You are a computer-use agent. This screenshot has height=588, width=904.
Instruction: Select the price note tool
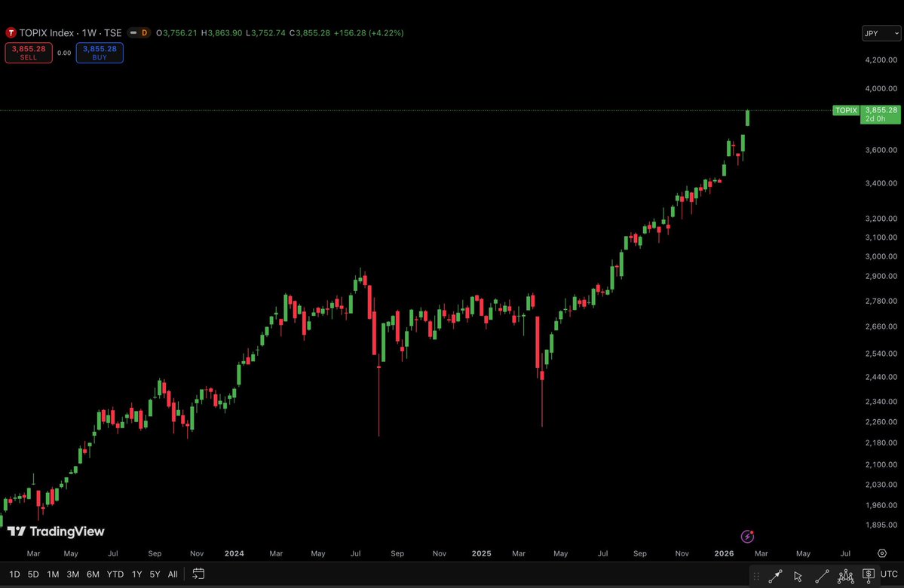869,575
